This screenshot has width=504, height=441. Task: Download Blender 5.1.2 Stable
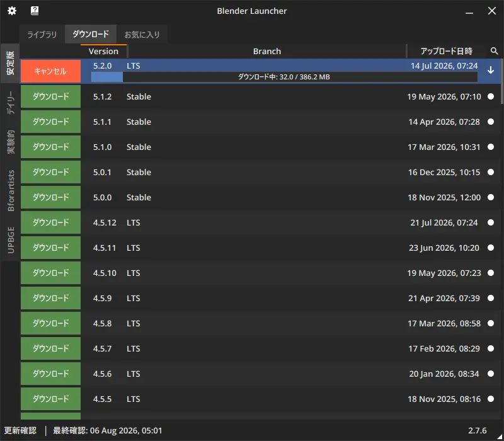point(51,96)
